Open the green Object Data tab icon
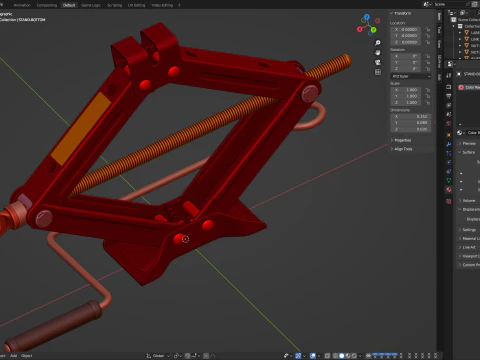This screenshot has width=480, height=360. pyautogui.click(x=449, y=180)
